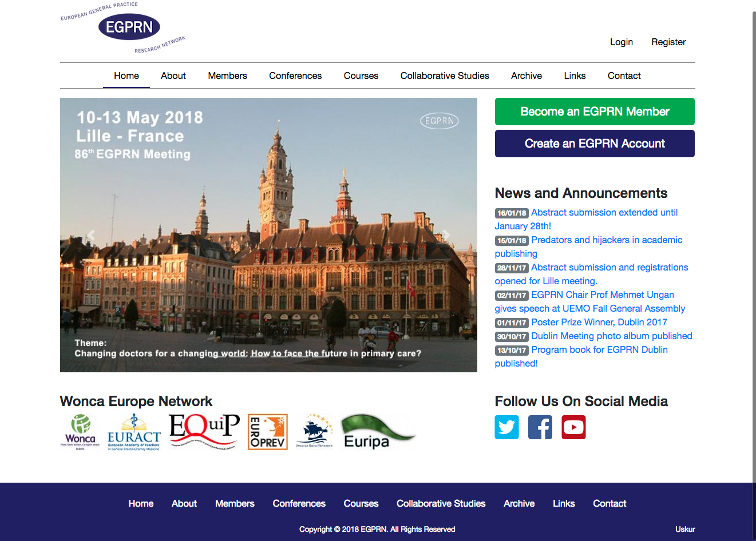Open the Login link
756x541 pixels.
tap(621, 42)
